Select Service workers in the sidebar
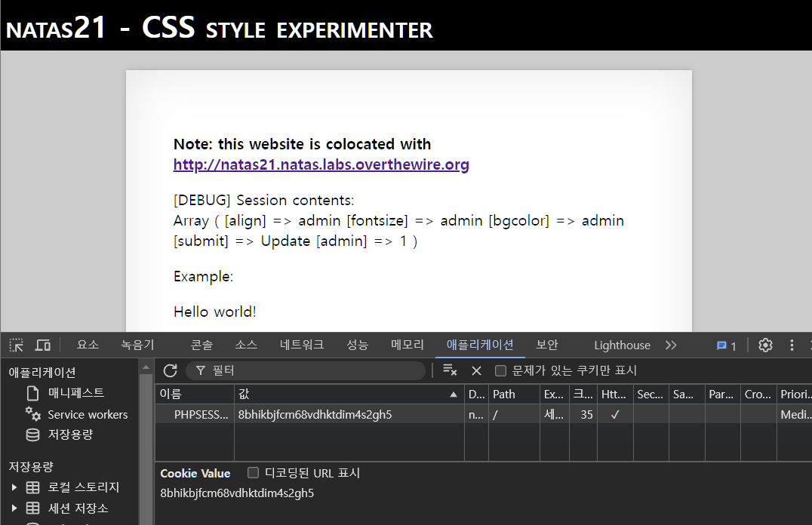 (88, 414)
